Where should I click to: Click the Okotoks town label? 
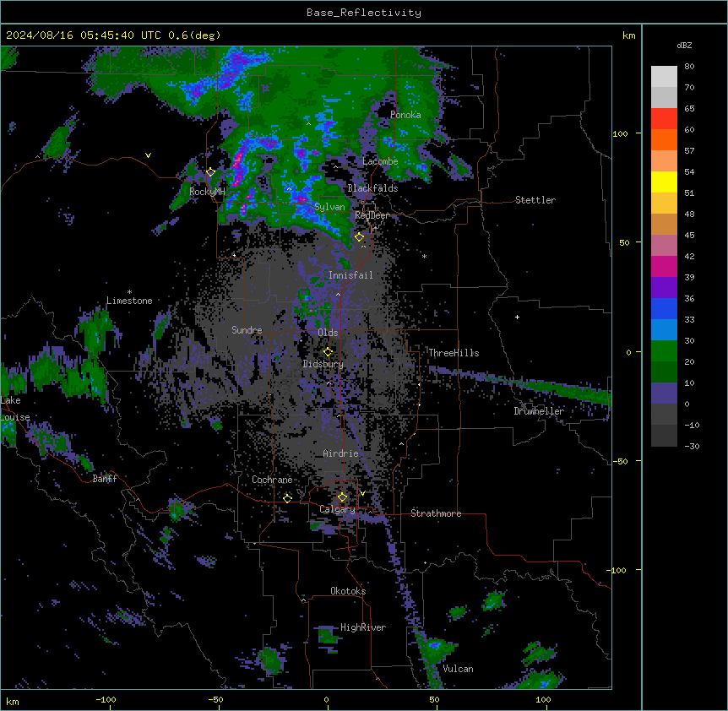[x=348, y=591]
